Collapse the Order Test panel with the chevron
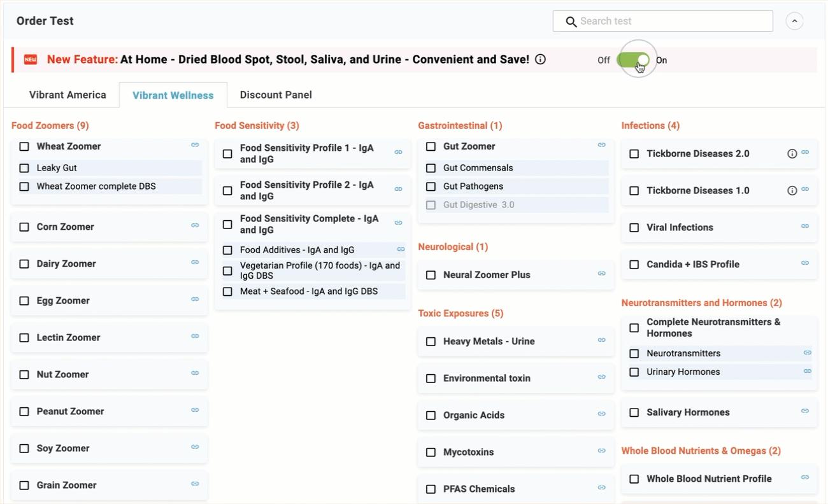 point(794,21)
